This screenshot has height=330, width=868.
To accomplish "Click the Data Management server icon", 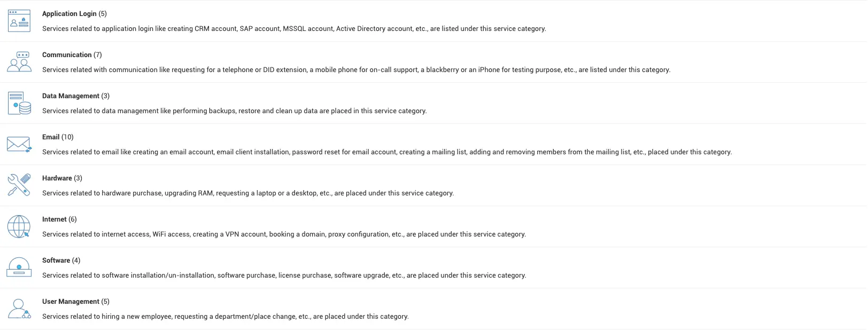I will click(19, 103).
